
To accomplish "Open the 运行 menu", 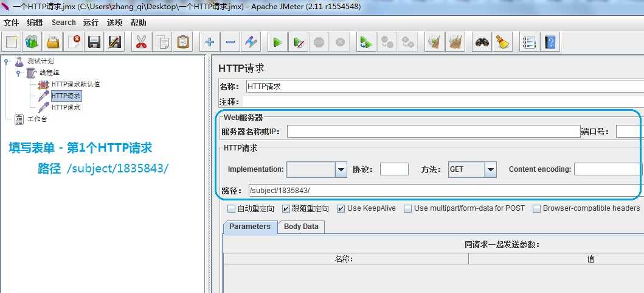I will coord(91,23).
